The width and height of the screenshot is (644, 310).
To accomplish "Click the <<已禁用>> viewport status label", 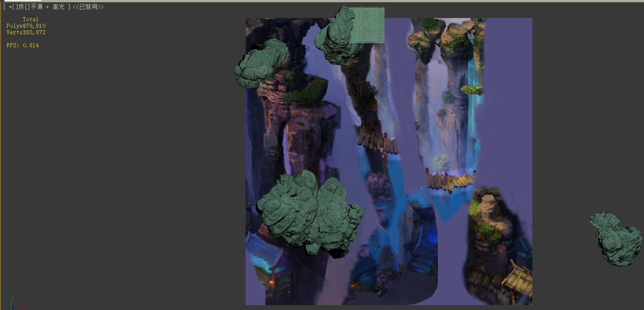I will (x=88, y=7).
